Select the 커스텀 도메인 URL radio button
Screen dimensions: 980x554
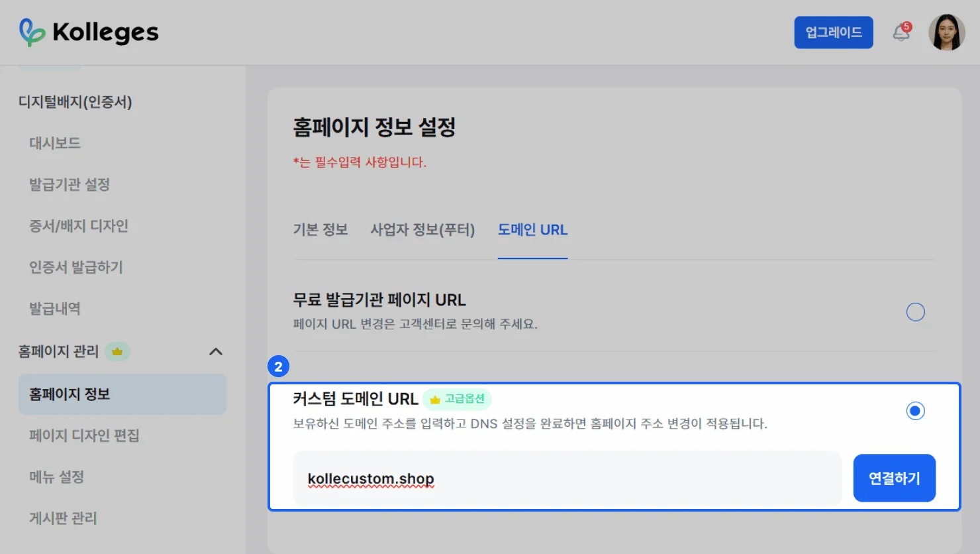click(915, 411)
